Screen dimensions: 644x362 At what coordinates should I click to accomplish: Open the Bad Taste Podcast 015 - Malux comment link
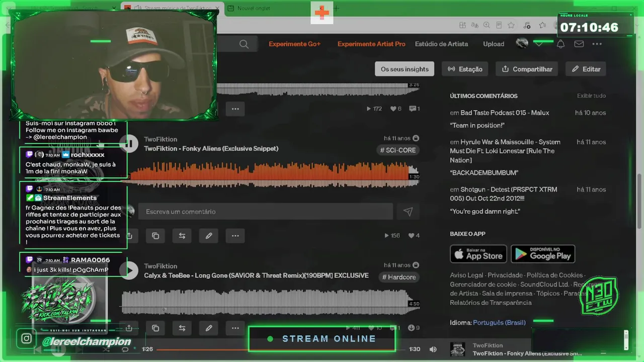coord(505,113)
